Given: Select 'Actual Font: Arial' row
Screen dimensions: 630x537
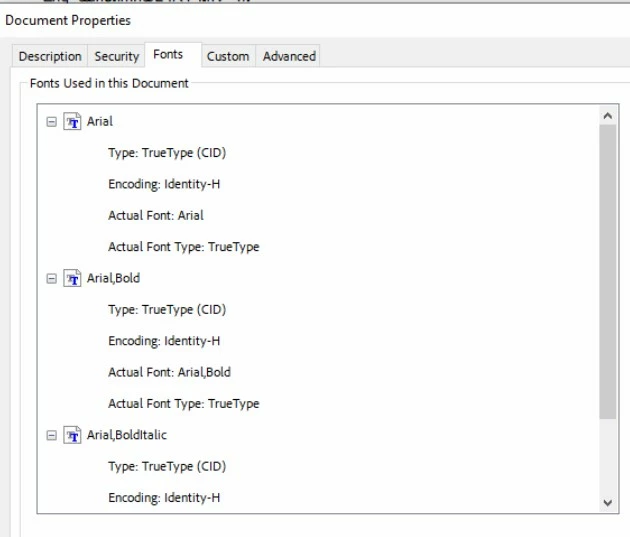Looking at the screenshot, I should tap(156, 215).
